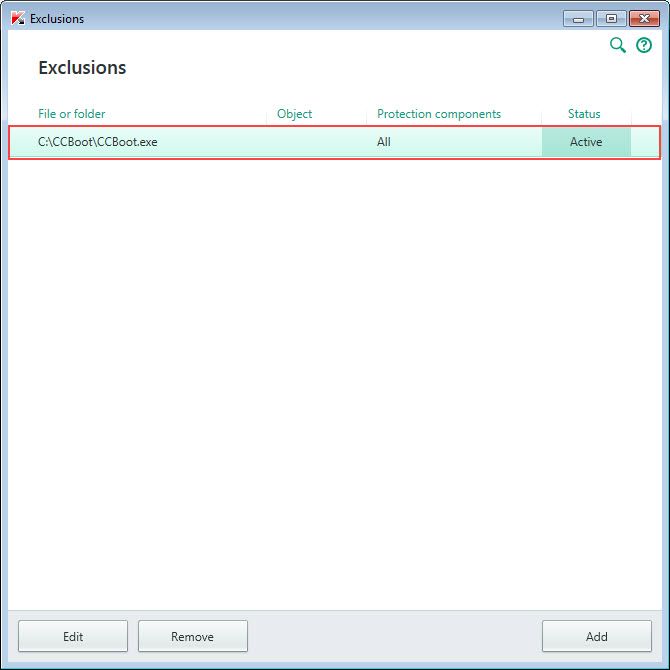
Task: Click the Add button
Action: 597,636
